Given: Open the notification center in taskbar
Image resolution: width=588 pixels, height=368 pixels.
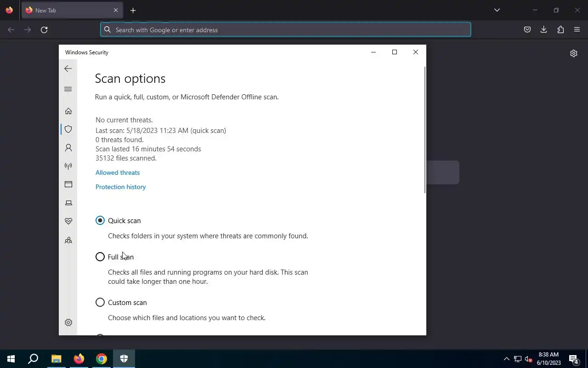Looking at the screenshot, I should [574, 359].
